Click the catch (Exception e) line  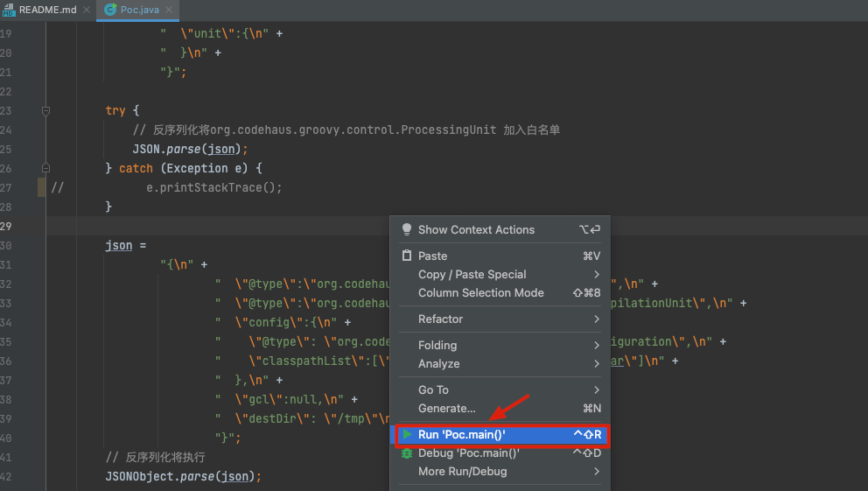coord(184,168)
